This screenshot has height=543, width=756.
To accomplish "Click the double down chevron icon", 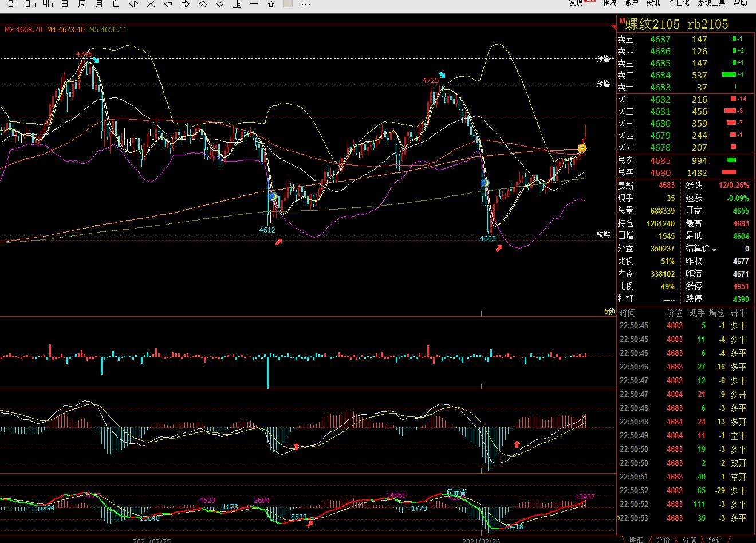I will point(220,3).
